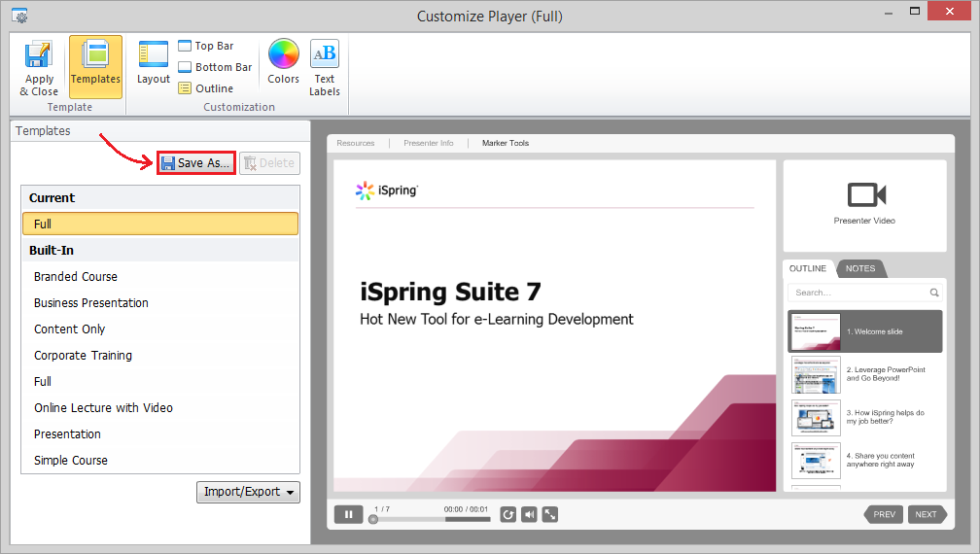980x554 pixels.
Task: Select the Branded Course template
Action: [160, 276]
